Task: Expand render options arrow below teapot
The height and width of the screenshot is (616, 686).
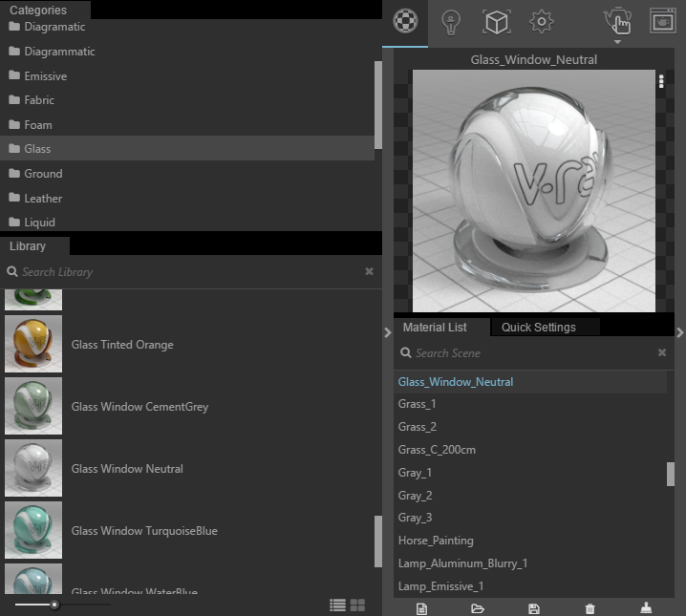Action: pos(617,42)
